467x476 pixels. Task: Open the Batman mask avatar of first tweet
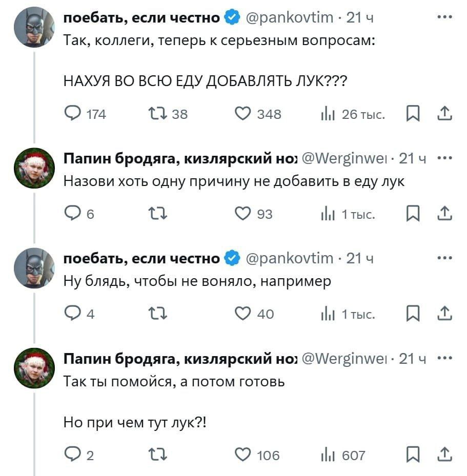pos(34,27)
